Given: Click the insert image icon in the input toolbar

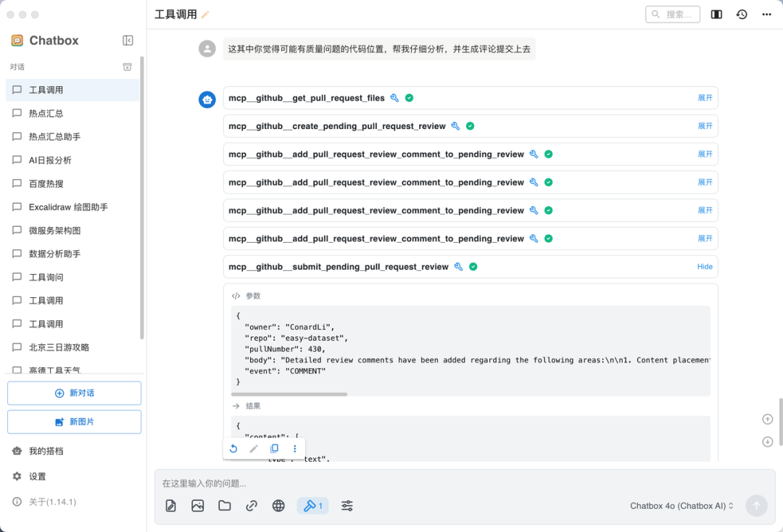Looking at the screenshot, I should tap(198, 506).
